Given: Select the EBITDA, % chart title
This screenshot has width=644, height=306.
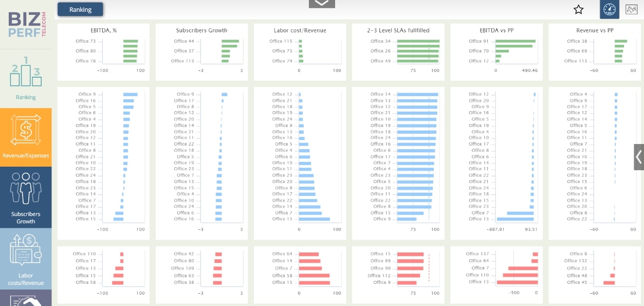Looking at the screenshot, I should (103, 30).
